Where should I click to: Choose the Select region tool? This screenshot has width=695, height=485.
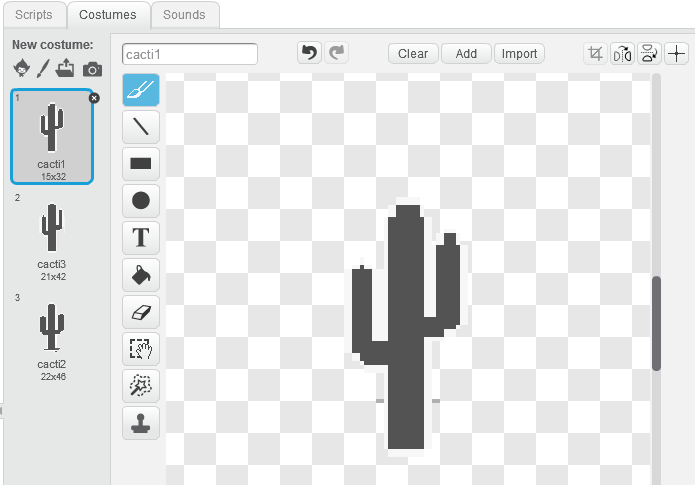click(141, 349)
